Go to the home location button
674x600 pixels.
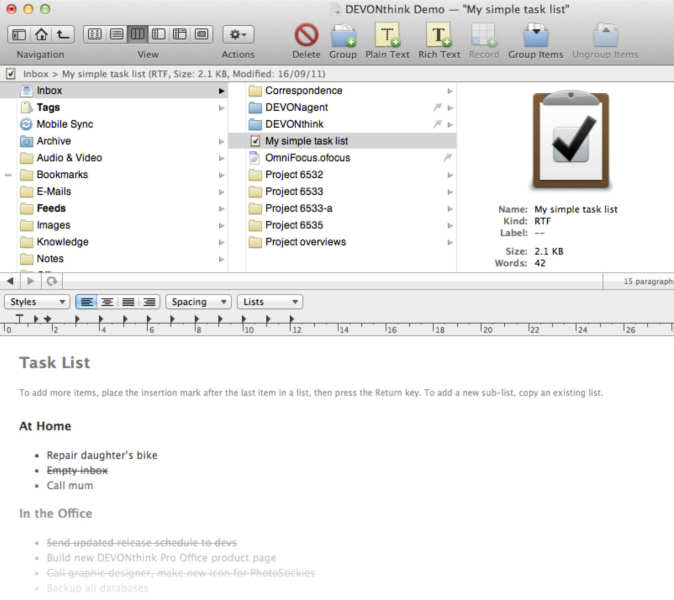pyautogui.click(x=41, y=34)
